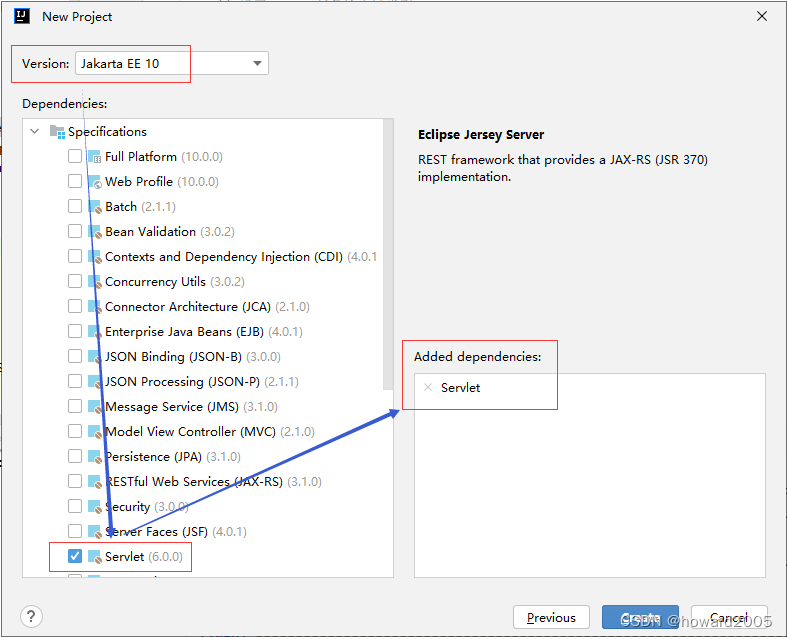Click the Enterprise Java Beans icon
The image size is (787, 637).
(x=95, y=332)
